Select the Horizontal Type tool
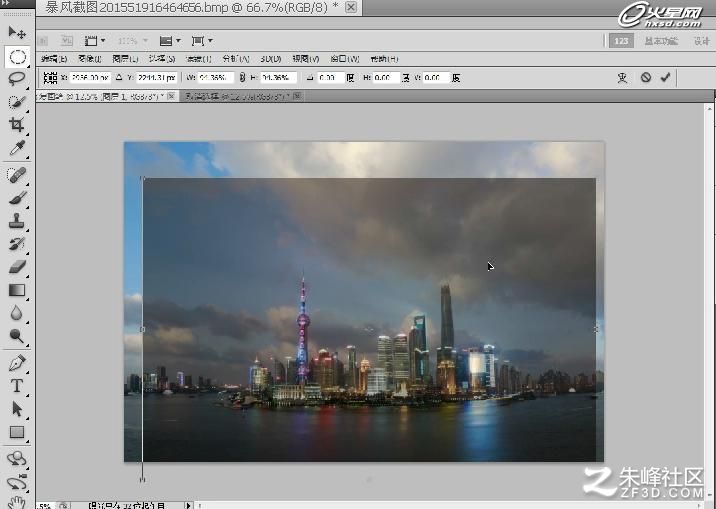Screen dimensions: 716x509 pyautogui.click(x=17, y=386)
